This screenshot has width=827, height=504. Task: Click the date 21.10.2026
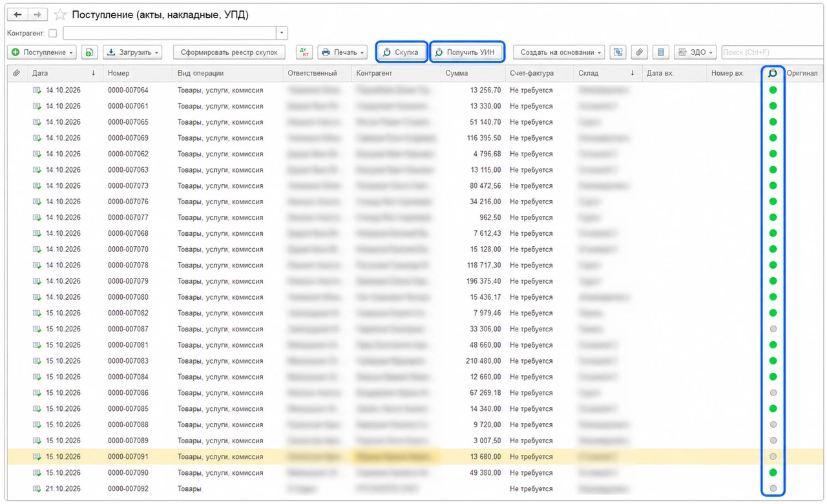(63, 489)
